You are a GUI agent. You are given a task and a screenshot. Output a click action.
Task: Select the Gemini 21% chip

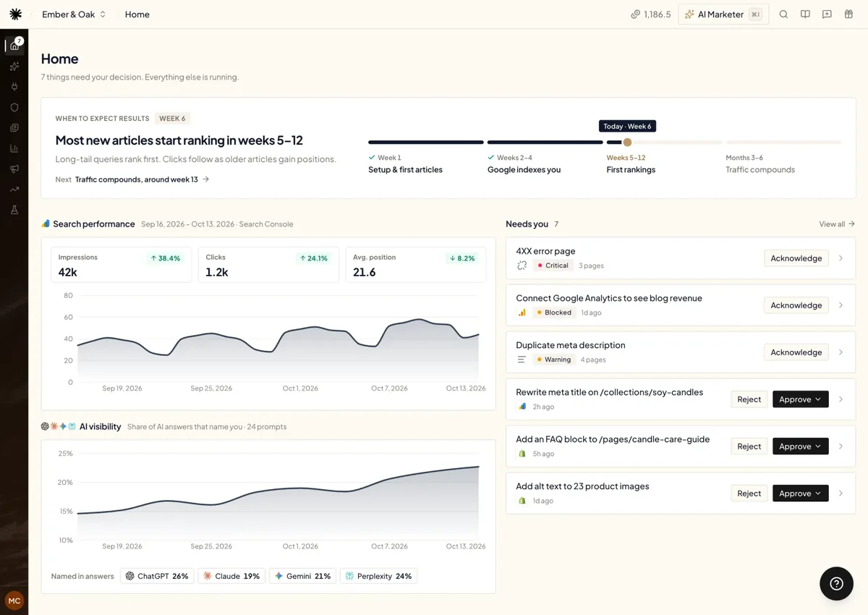[x=302, y=576]
